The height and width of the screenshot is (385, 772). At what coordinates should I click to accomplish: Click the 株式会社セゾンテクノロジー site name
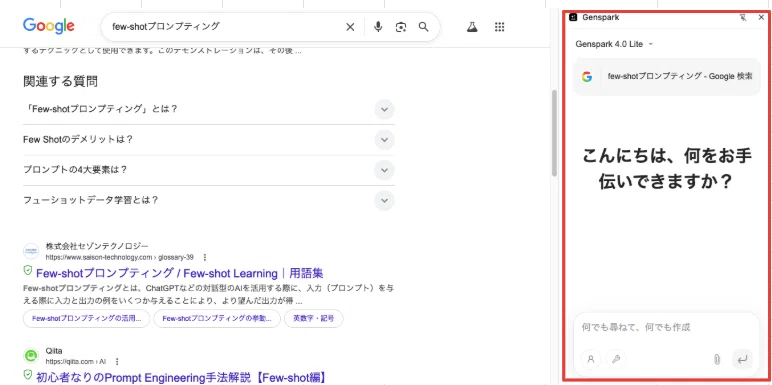(x=97, y=246)
